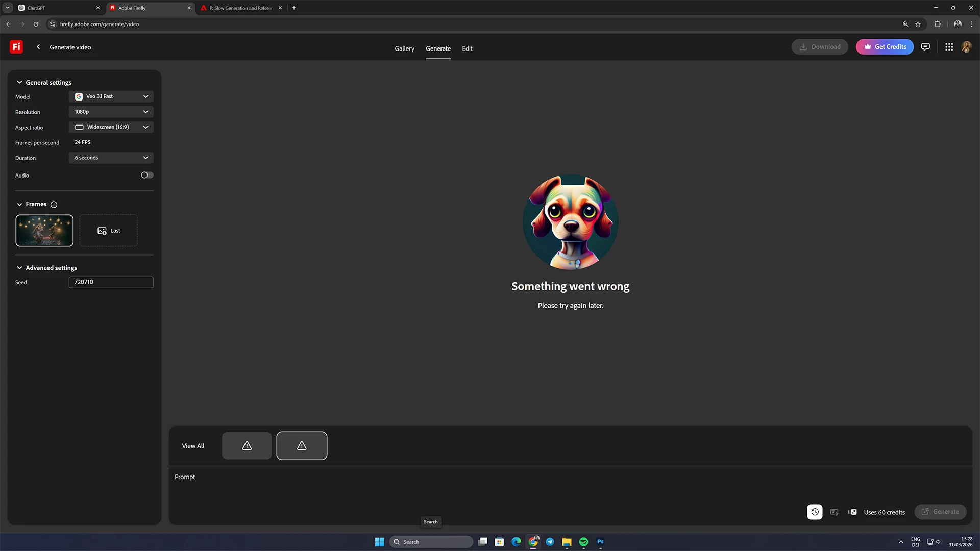Image resolution: width=980 pixels, height=551 pixels.
Task: Open the Model dropdown (Veo 3.1 Fast)
Action: [x=111, y=96]
